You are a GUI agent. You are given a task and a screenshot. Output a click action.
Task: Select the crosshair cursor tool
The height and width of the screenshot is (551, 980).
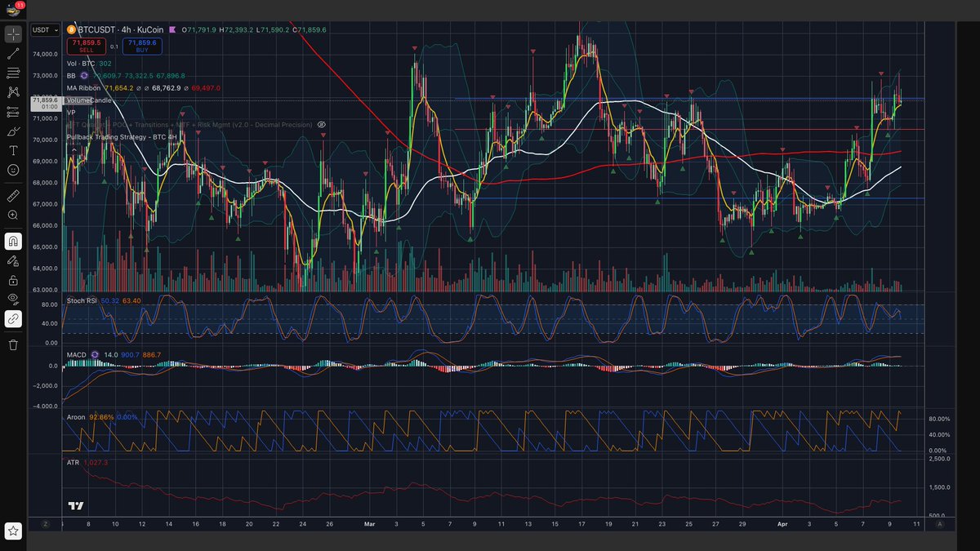coord(13,34)
